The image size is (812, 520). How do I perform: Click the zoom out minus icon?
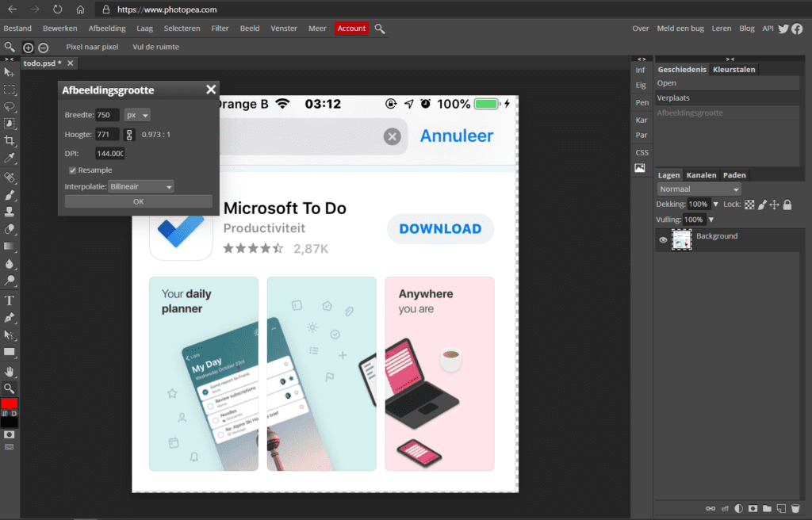44,48
